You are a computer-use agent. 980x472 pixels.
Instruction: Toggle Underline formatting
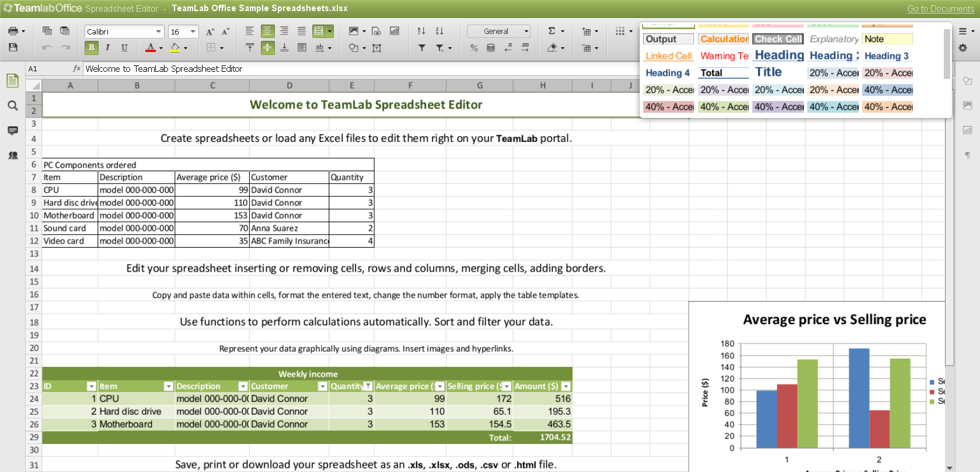pos(124,48)
